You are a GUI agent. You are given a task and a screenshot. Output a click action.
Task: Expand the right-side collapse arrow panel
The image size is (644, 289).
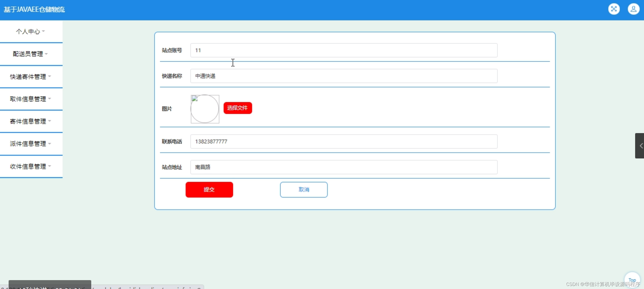[x=640, y=146]
